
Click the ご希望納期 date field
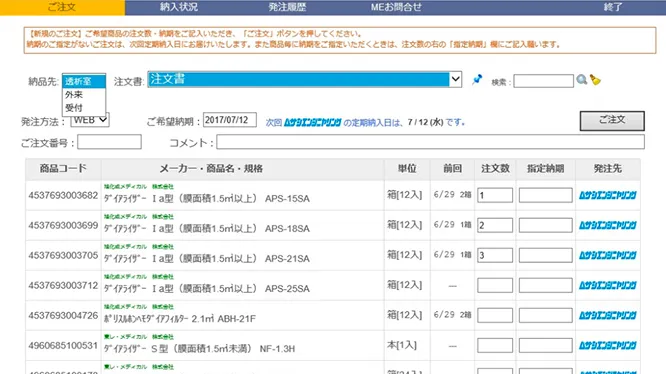coord(230,120)
